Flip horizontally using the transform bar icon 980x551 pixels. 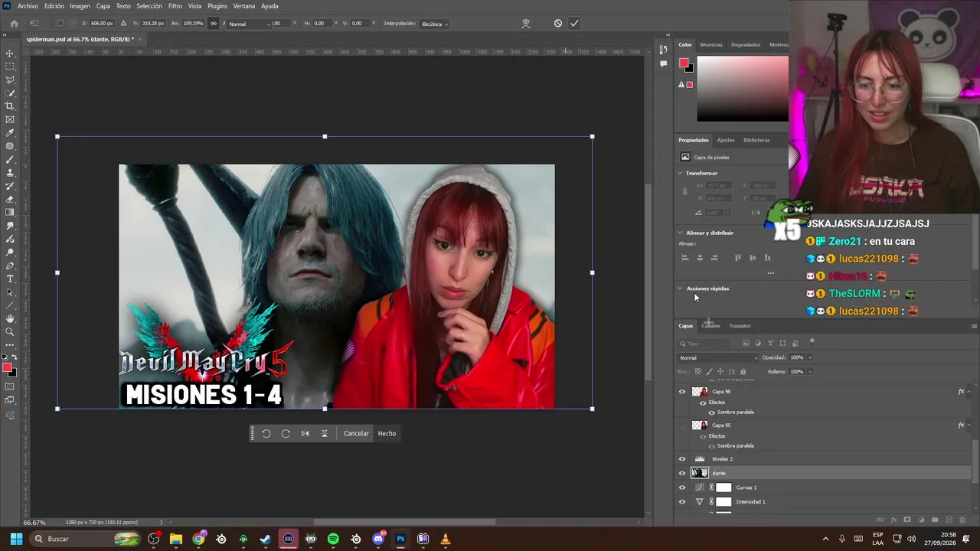point(305,433)
